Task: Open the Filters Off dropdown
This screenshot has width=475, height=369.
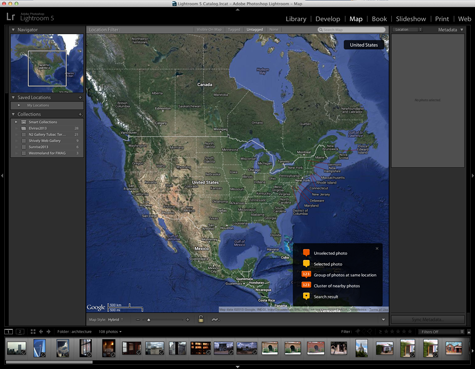Action: pyautogui.click(x=441, y=332)
